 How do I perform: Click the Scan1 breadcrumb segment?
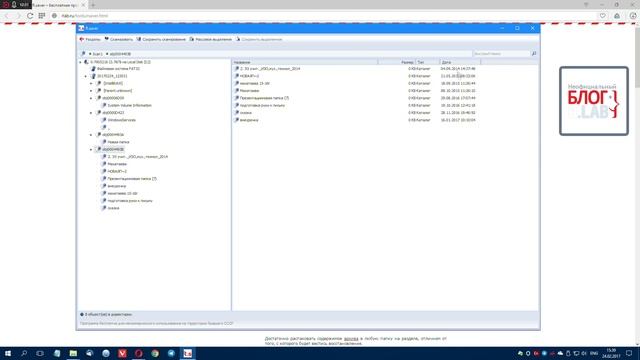98,54
